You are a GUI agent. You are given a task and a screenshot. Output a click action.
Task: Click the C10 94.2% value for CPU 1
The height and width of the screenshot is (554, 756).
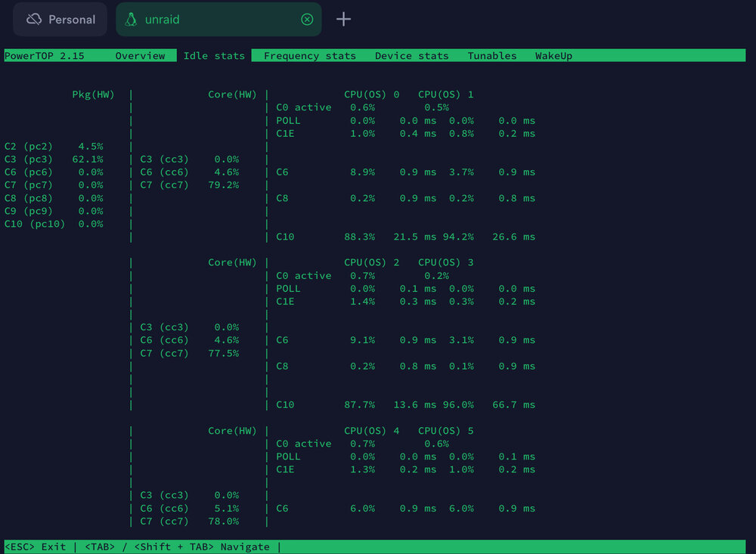point(458,237)
